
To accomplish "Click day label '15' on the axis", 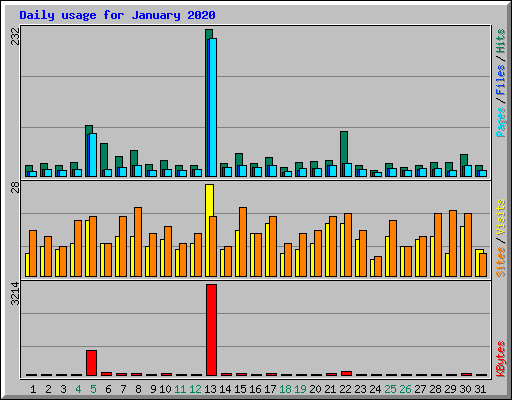I will point(240,389).
